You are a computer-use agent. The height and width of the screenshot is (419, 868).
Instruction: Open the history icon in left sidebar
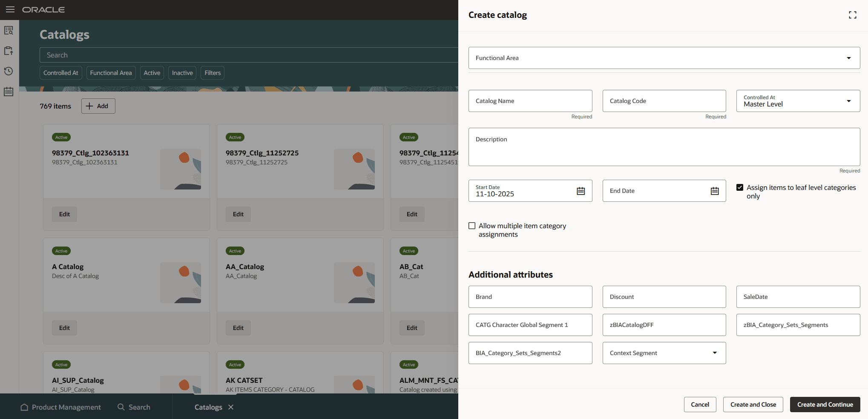pos(9,71)
